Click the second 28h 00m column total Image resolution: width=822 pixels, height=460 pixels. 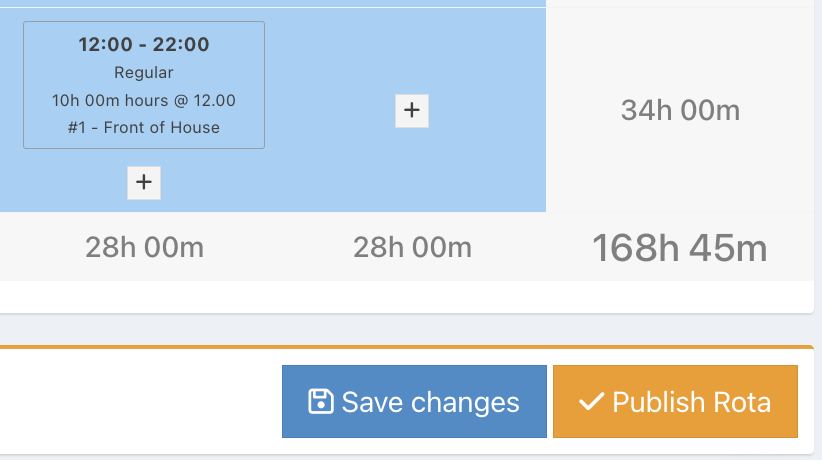tap(412, 247)
